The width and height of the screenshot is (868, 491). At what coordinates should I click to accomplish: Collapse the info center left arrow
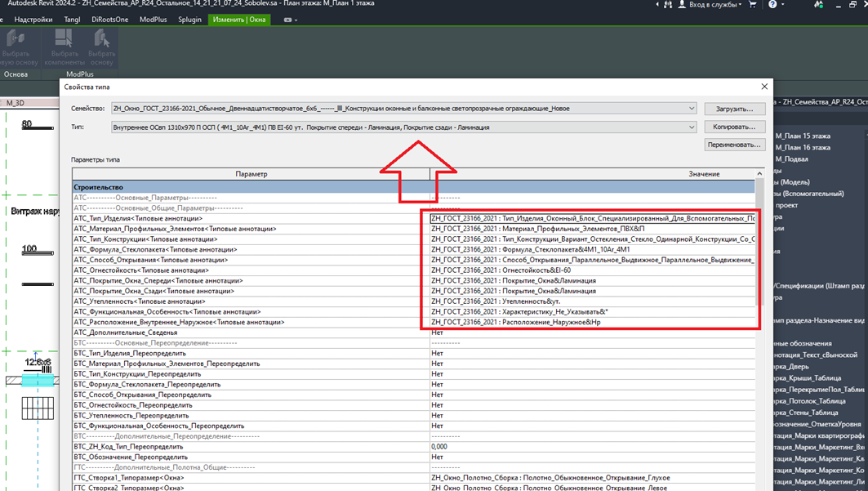tap(657, 4)
